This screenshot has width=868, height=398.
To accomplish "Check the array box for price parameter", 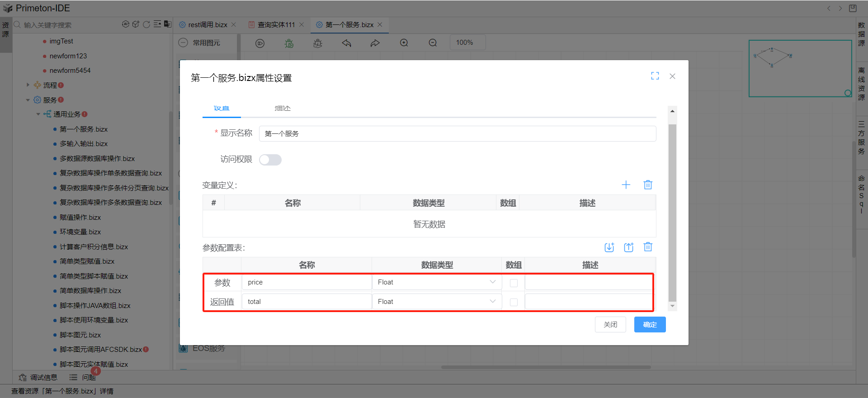I will click(x=514, y=283).
